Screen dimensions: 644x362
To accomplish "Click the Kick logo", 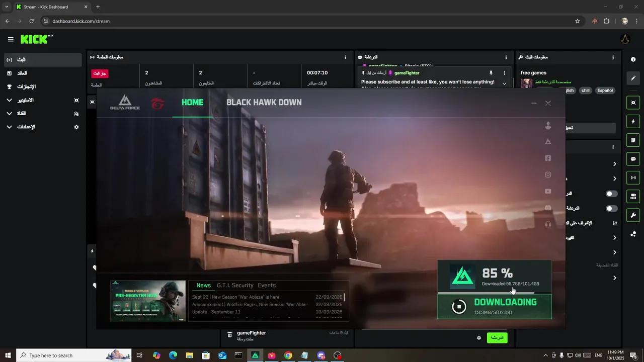I will point(36,39).
